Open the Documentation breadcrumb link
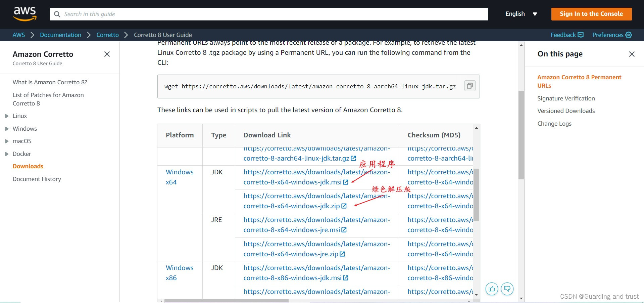 coord(60,35)
